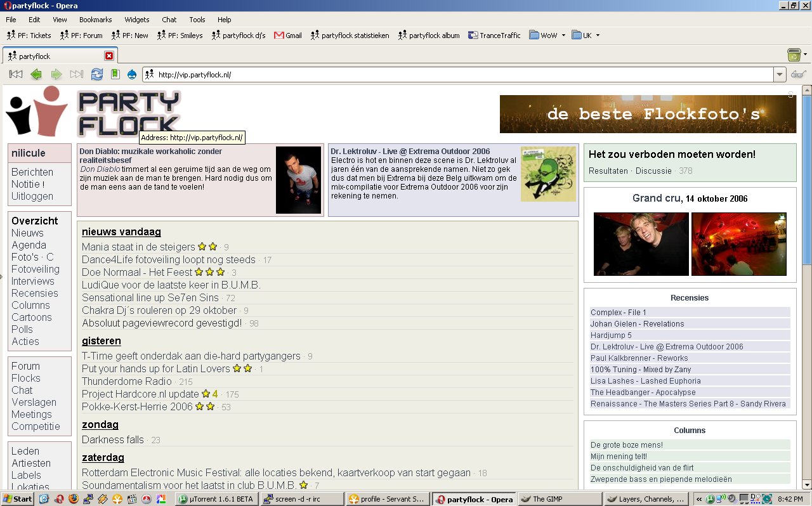The image size is (812, 506).
Task: Open the Polls sidebar link
Action: [22, 329]
